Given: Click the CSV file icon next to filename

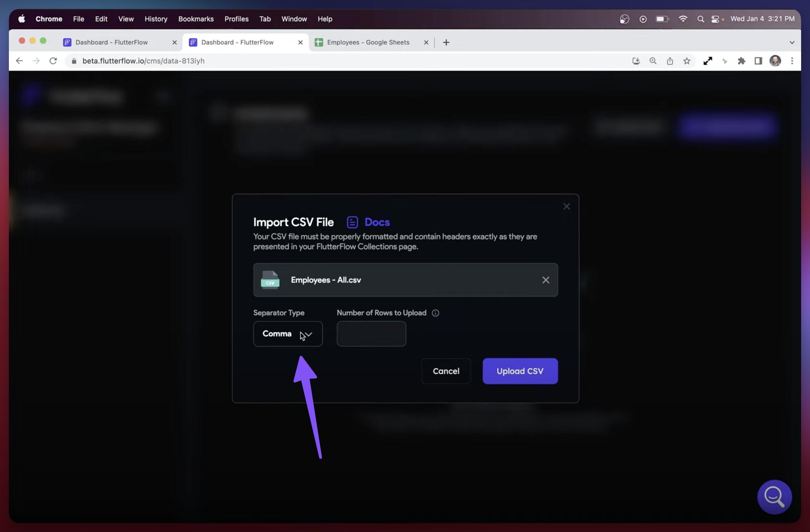Looking at the screenshot, I should (270, 280).
